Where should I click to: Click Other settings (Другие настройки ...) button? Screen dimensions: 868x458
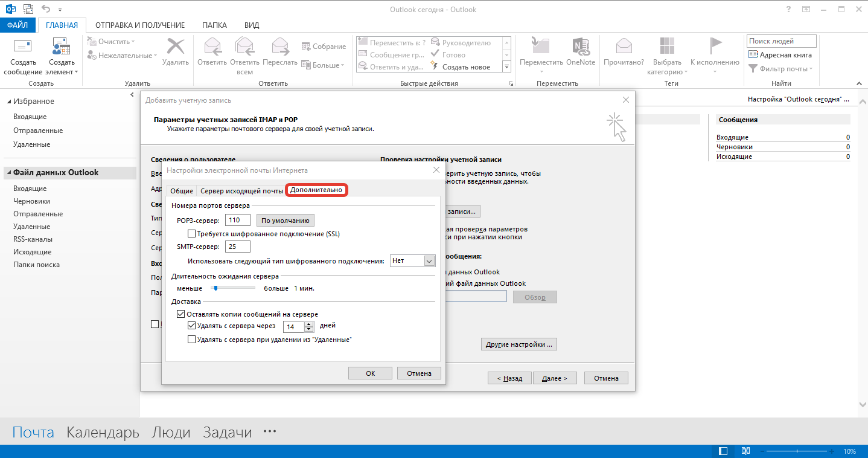click(x=519, y=344)
